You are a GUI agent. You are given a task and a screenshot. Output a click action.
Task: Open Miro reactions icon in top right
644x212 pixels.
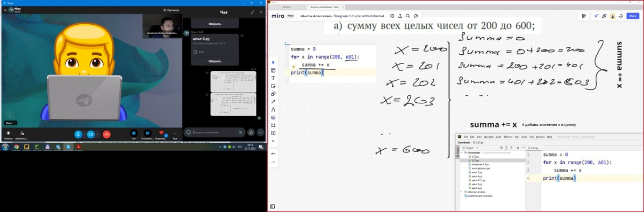[604, 16]
